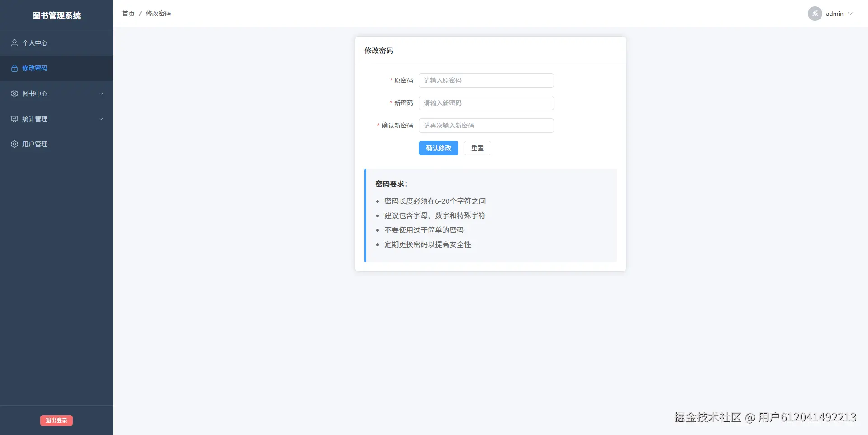The width and height of the screenshot is (868, 435).
Task: Expand the 统计管理 submenu
Action: [x=101, y=119]
